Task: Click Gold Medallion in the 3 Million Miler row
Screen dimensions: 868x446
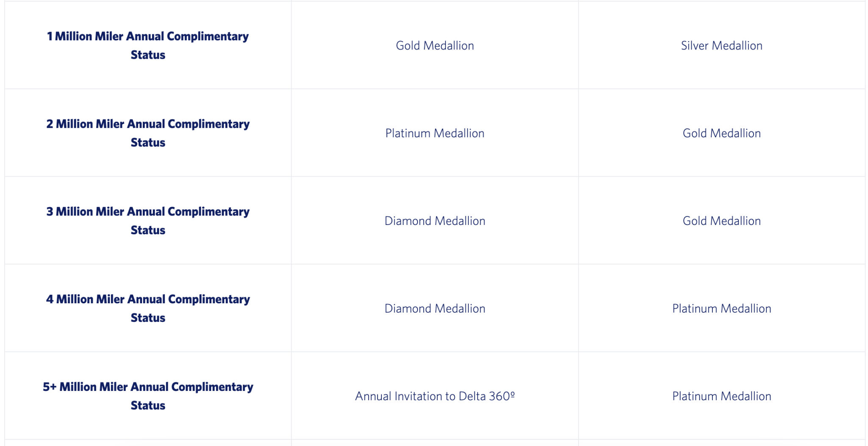Action: point(721,221)
